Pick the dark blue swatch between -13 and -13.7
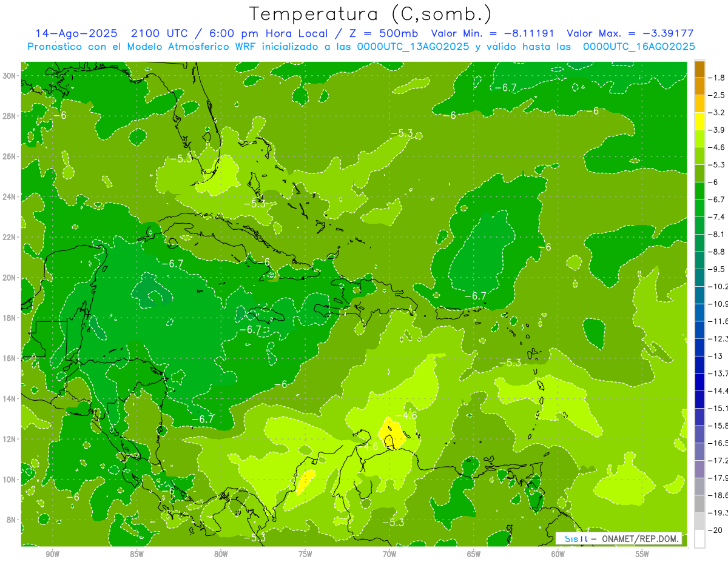728x562 pixels. 699,365
